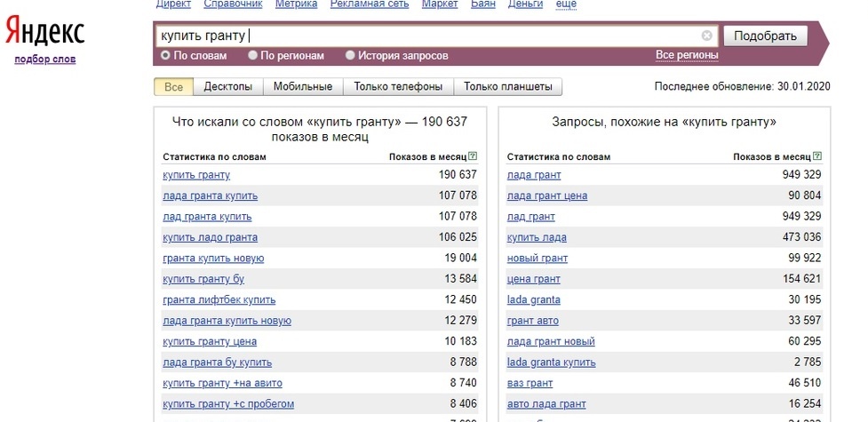The height and width of the screenshot is (422, 868).
Task: Open the 'Все регионы' region selector
Action: pos(687,55)
